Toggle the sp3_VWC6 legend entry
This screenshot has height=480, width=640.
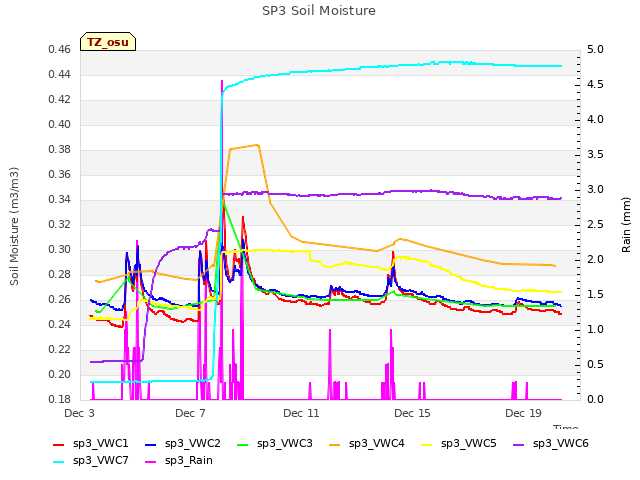pyautogui.click(x=551, y=444)
